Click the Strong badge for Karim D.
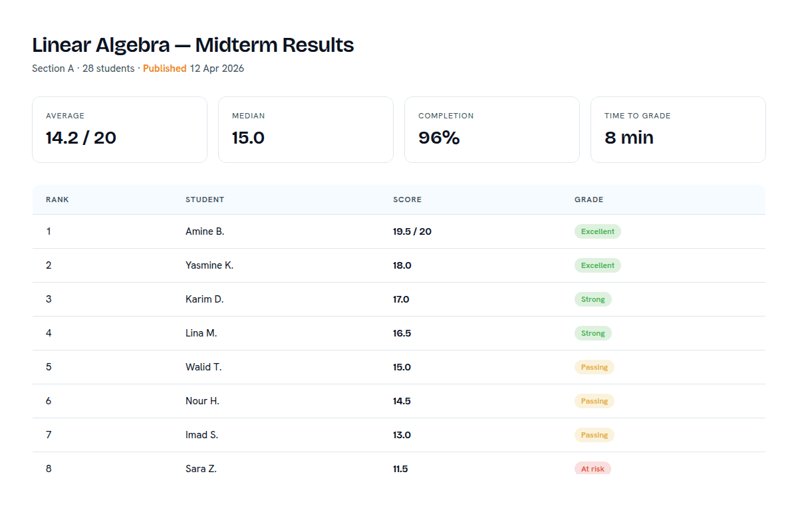The width and height of the screenshot is (798, 532). 593,299
